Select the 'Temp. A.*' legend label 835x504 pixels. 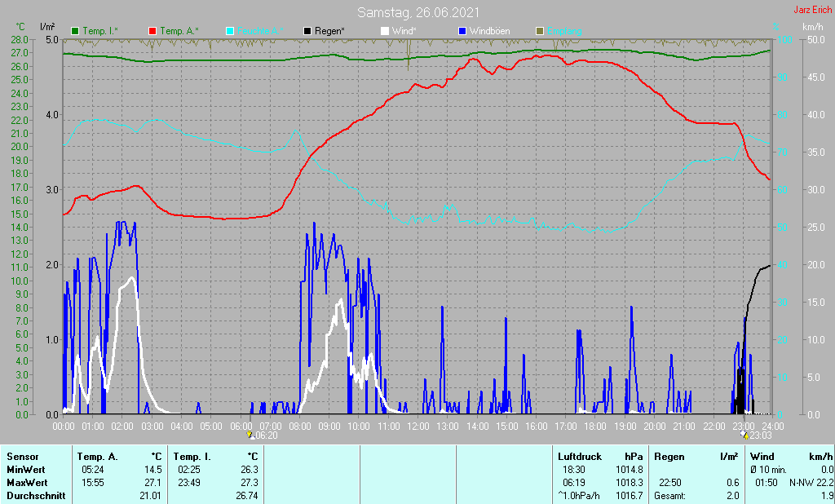pyautogui.click(x=179, y=31)
